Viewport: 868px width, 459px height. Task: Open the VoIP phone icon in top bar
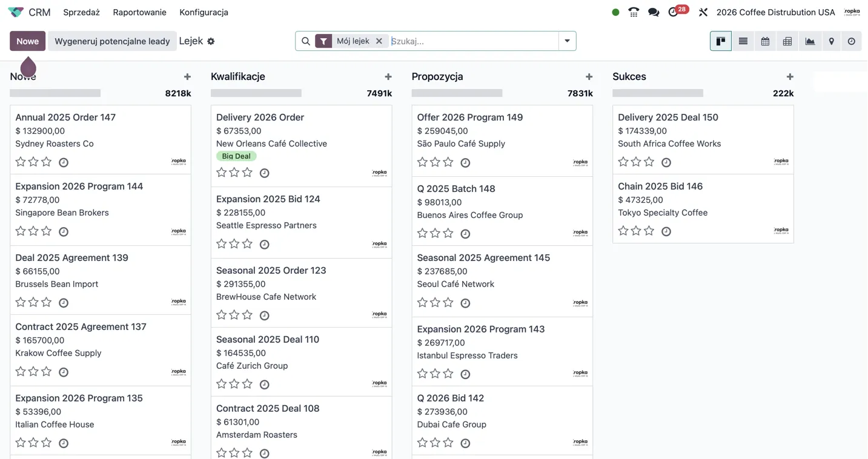[x=634, y=12]
